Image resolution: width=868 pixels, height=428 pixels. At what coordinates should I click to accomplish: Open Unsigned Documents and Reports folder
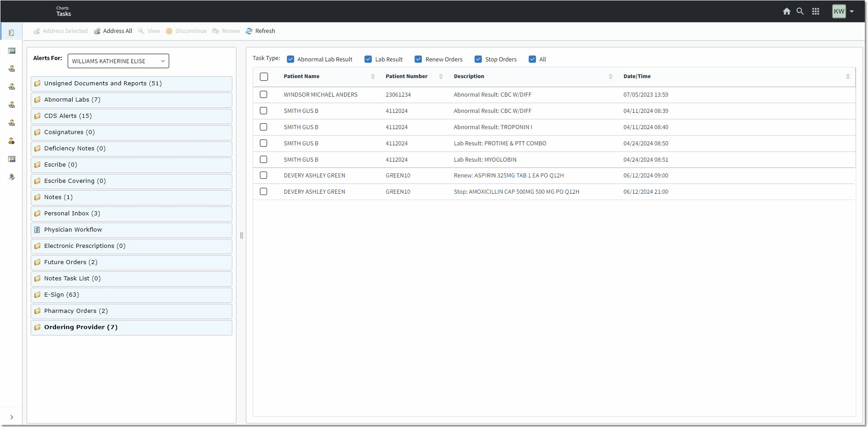131,84
